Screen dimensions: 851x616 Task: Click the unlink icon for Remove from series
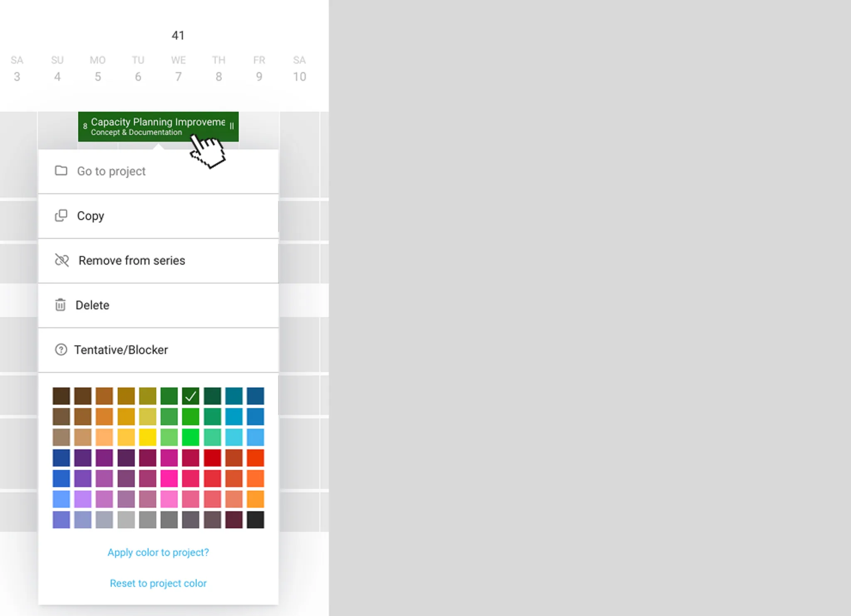click(x=62, y=260)
